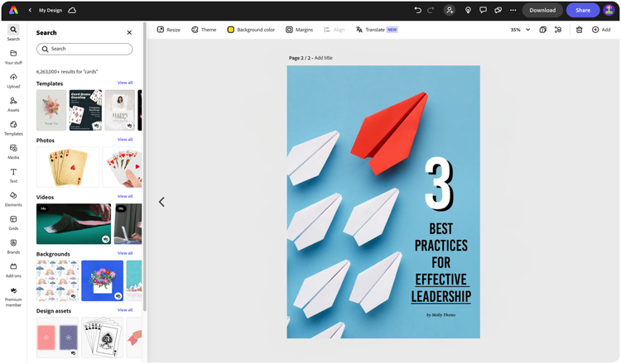Viewport: 621px width, 364px height.
Task: Close the Search panel
Action: [x=129, y=32]
